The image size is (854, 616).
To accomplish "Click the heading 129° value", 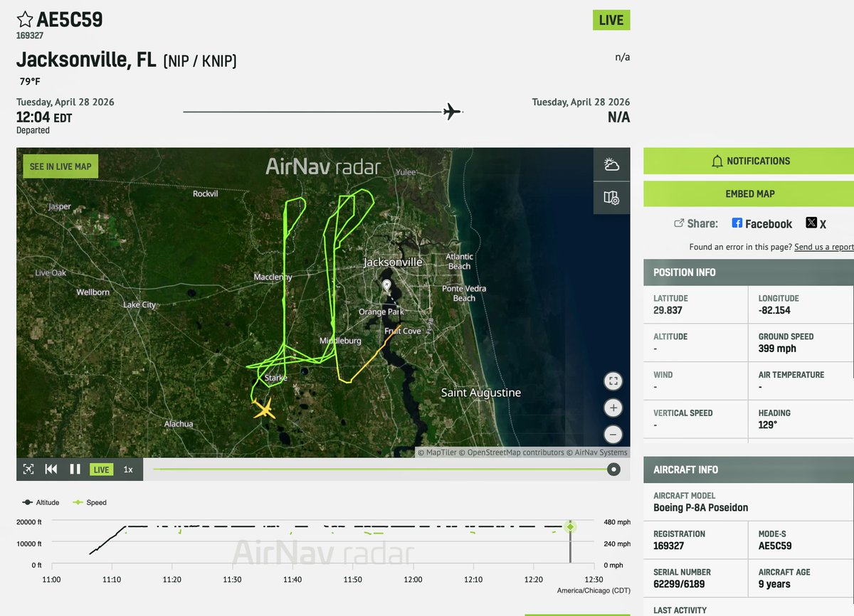I will 768,425.
